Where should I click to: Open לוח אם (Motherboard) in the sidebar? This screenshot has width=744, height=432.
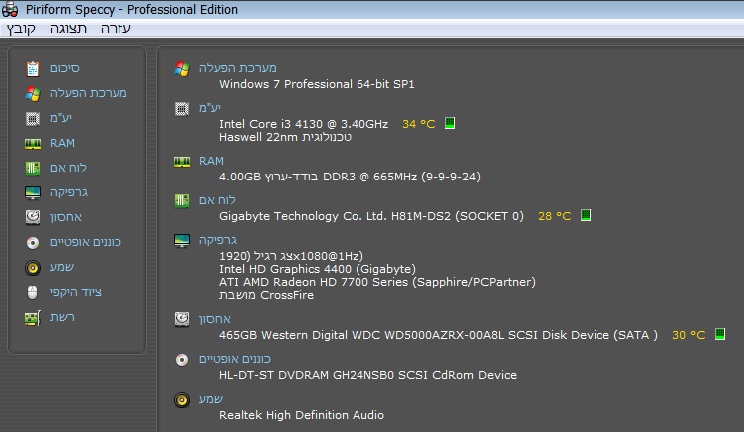pyautogui.click(x=67, y=167)
